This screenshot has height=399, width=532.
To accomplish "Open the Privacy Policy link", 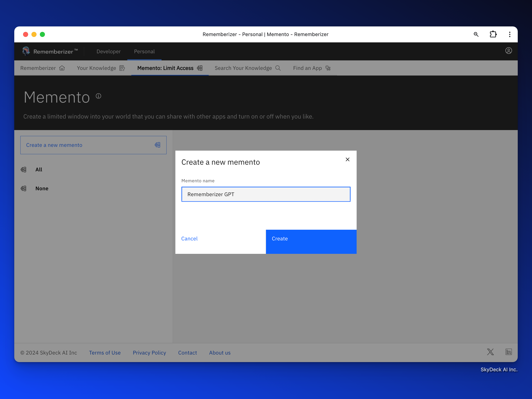I will pos(149,353).
